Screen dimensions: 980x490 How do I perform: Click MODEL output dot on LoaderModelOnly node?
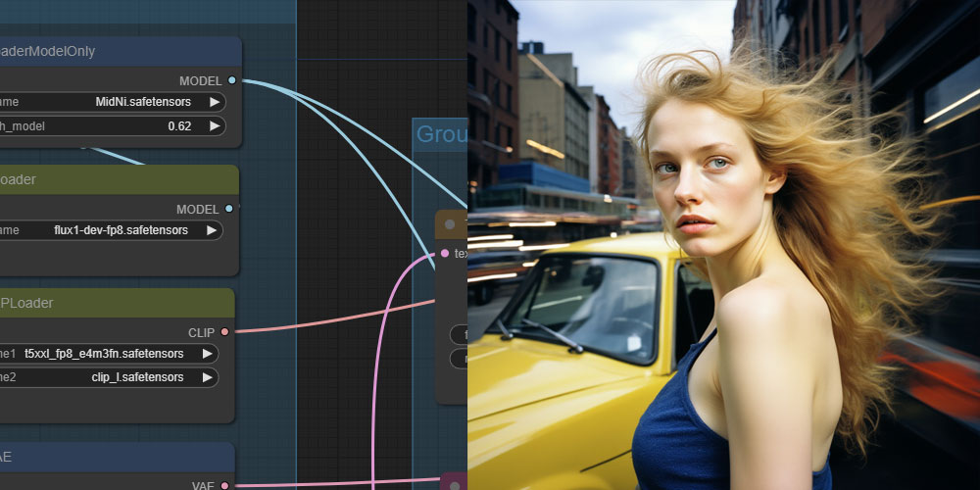click(232, 80)
